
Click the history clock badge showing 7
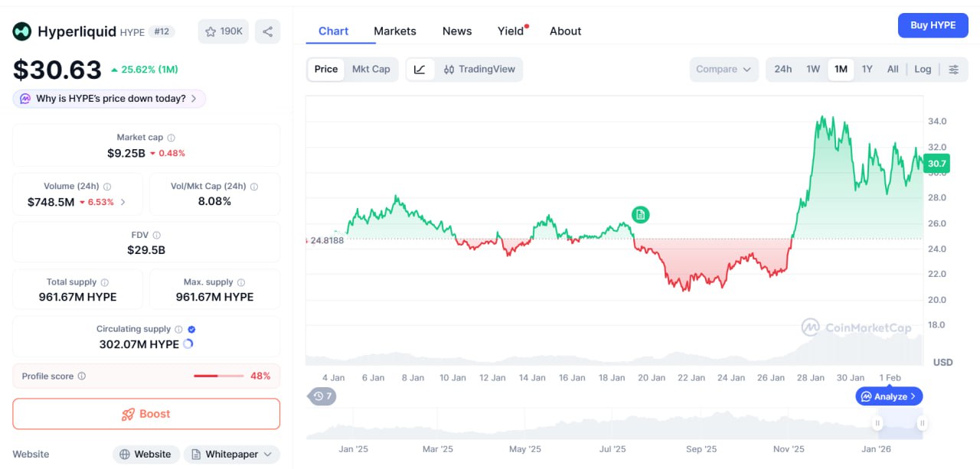click(322, 396)
